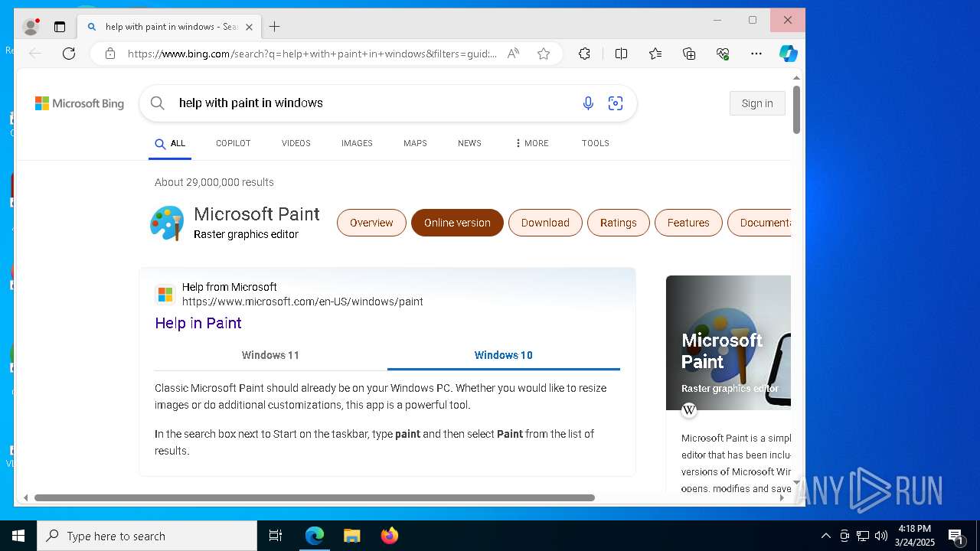
Task: Open Task View on the taskbar
Action: 276,536
